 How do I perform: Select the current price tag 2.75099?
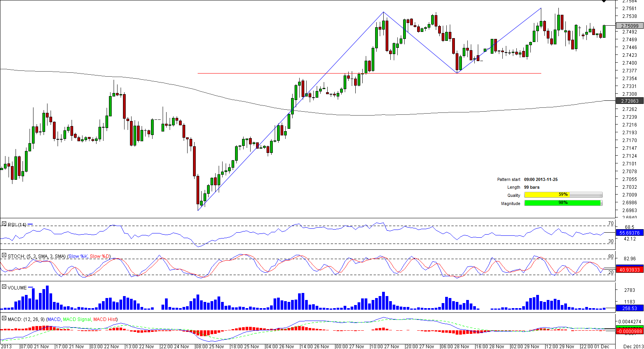click(x=630, y=26)
